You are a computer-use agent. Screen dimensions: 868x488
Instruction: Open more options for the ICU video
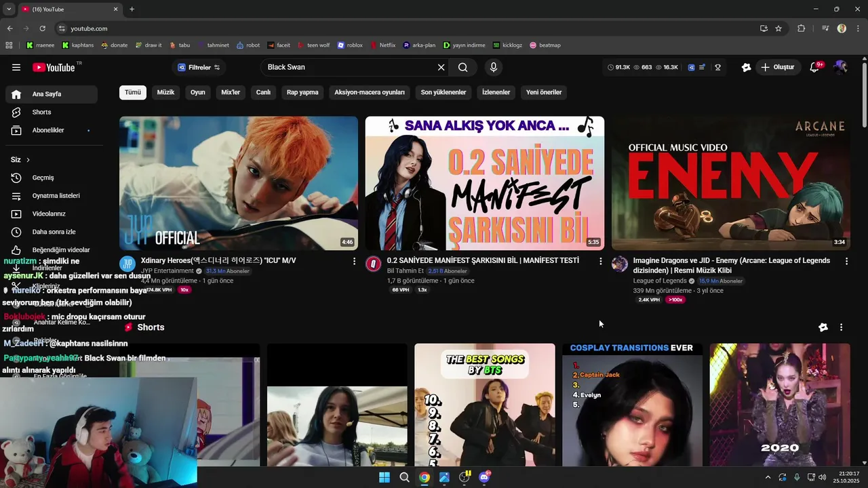pos(354,261)
